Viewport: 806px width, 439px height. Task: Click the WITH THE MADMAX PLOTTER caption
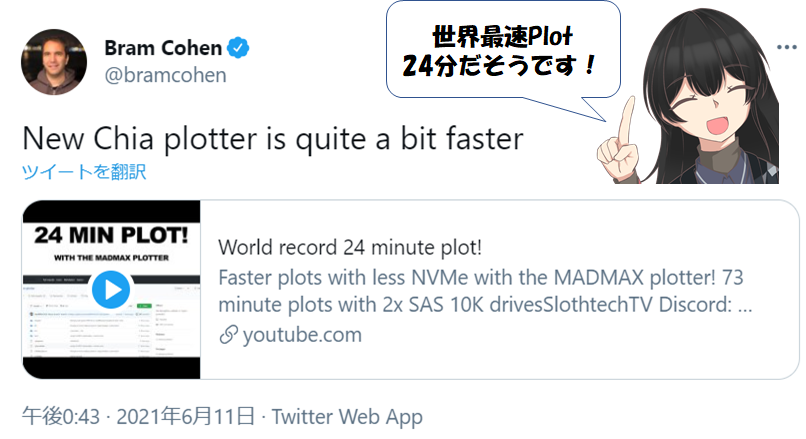click(111, 258)
